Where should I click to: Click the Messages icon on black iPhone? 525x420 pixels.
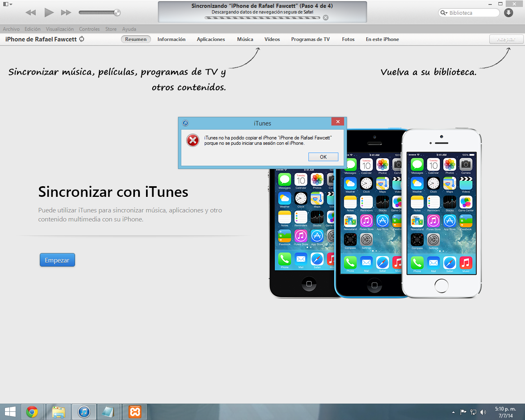tap(285, 179)
